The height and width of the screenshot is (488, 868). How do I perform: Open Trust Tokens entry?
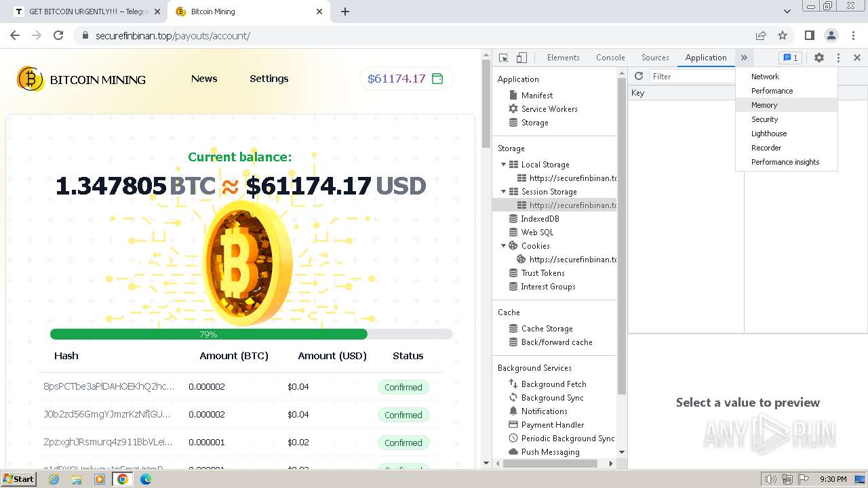pyautogui.click(x=542, y=273)
